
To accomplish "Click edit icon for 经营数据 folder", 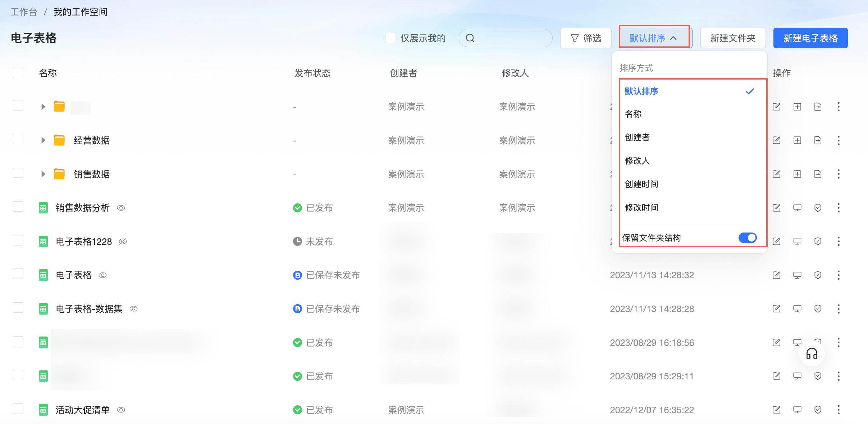I will 776,140.
